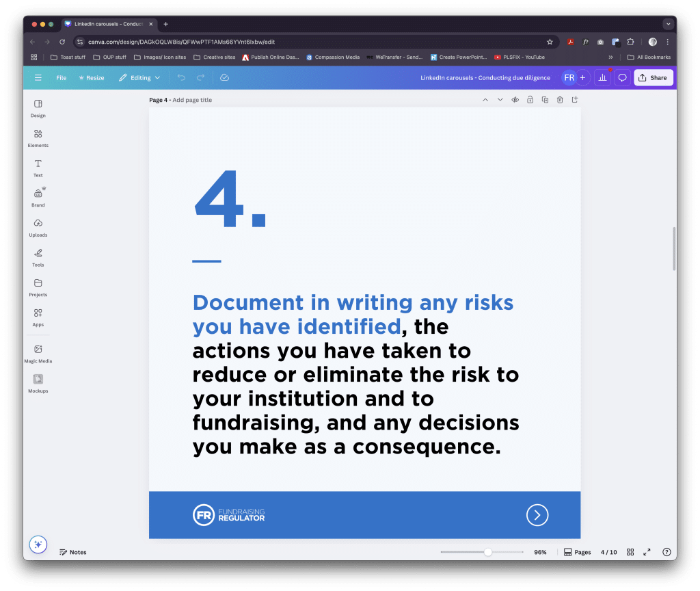700x591 pixels.
Task: Duplicate page 4 with the duplicate icon
Action: (x=544, y=99)
